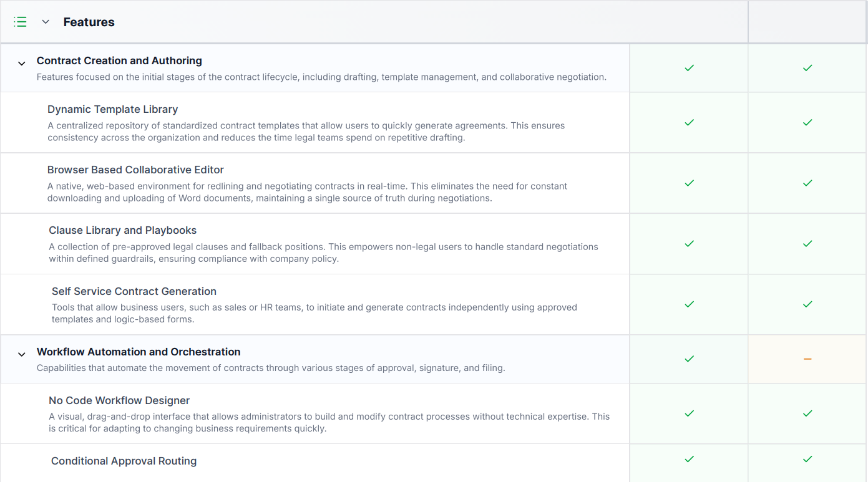
Task: Click first-column checkmark for Browser Based Collaborative Editor
Action: (689, 183)
